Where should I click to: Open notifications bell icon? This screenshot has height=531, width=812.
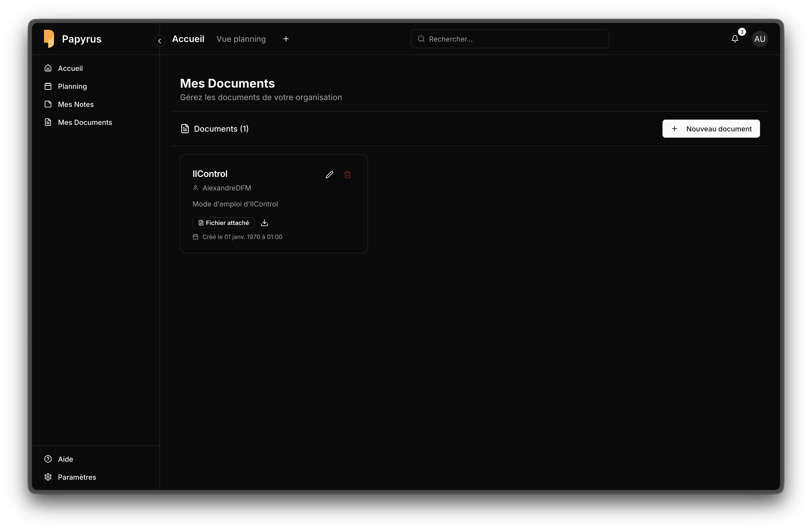pos(735,39)
